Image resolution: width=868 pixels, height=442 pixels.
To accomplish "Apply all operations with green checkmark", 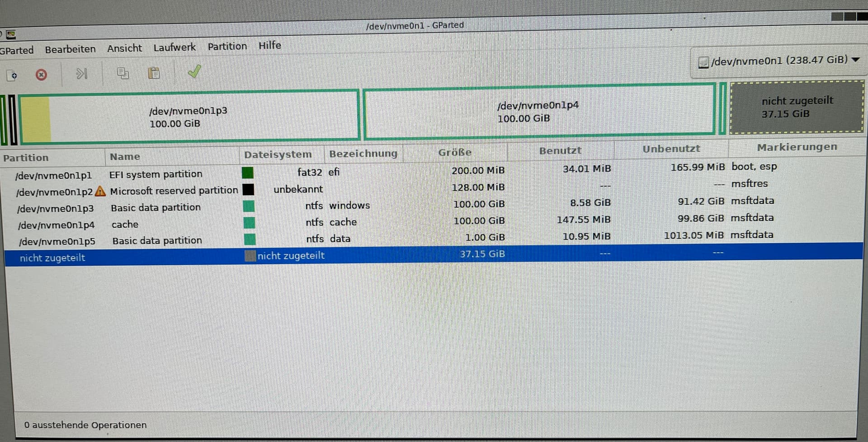I will 194,71.
